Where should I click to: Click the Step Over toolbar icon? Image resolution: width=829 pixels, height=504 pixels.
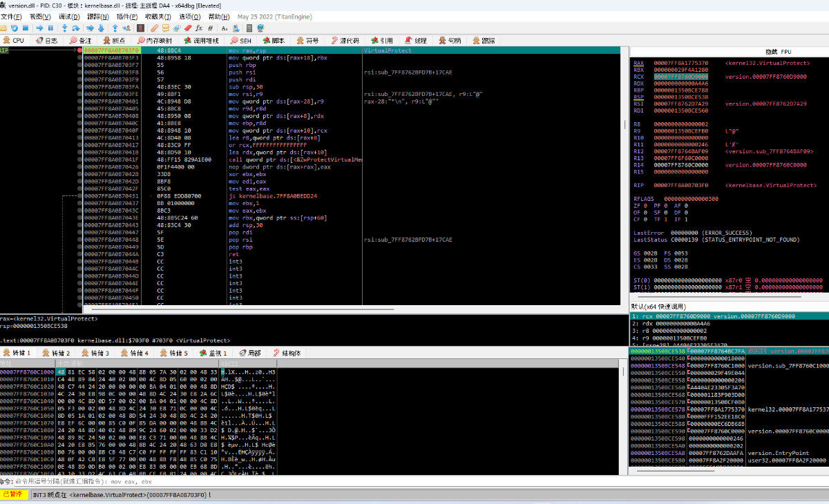[x=76, y=28]
